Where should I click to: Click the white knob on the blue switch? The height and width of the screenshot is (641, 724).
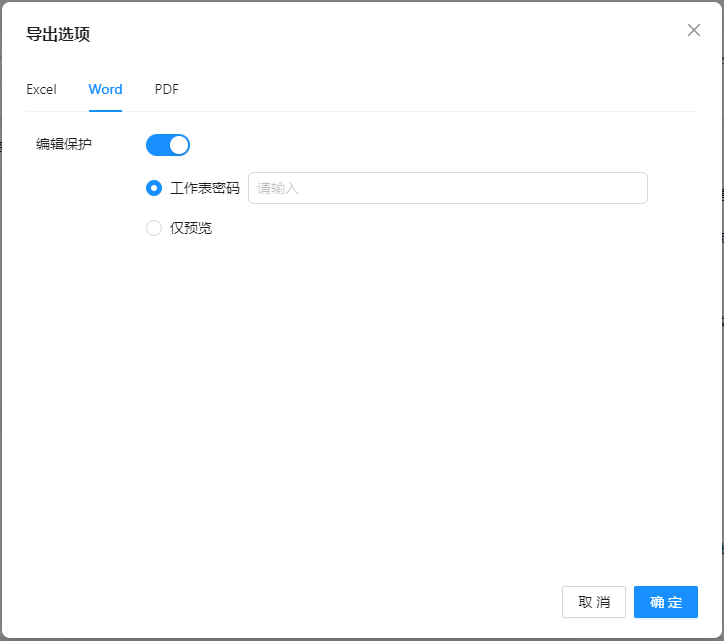click(179, 145)
